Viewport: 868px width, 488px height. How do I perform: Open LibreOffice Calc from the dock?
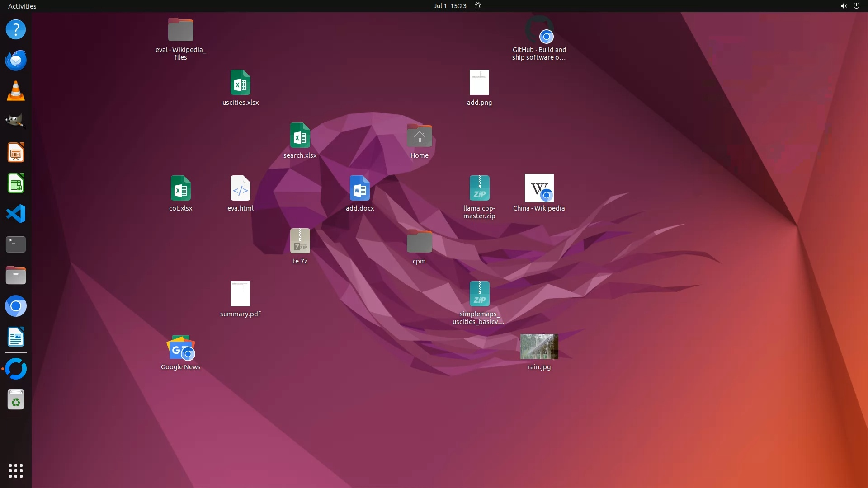16,183
